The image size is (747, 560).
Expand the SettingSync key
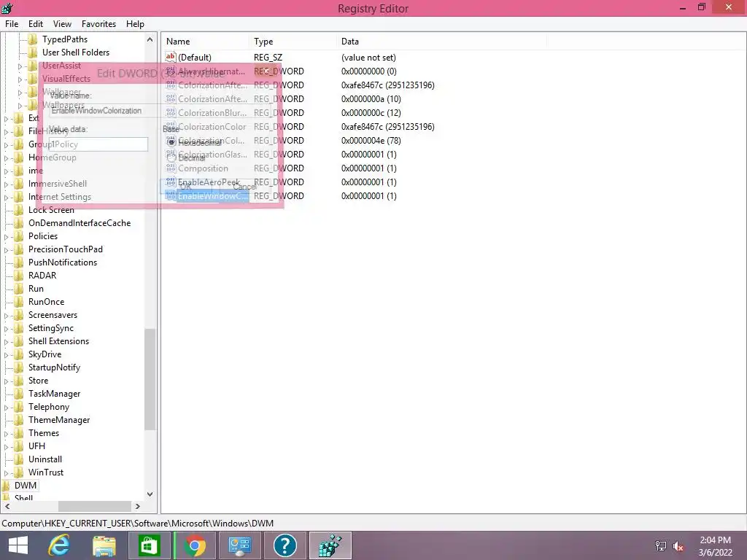(x=6, y=329)
